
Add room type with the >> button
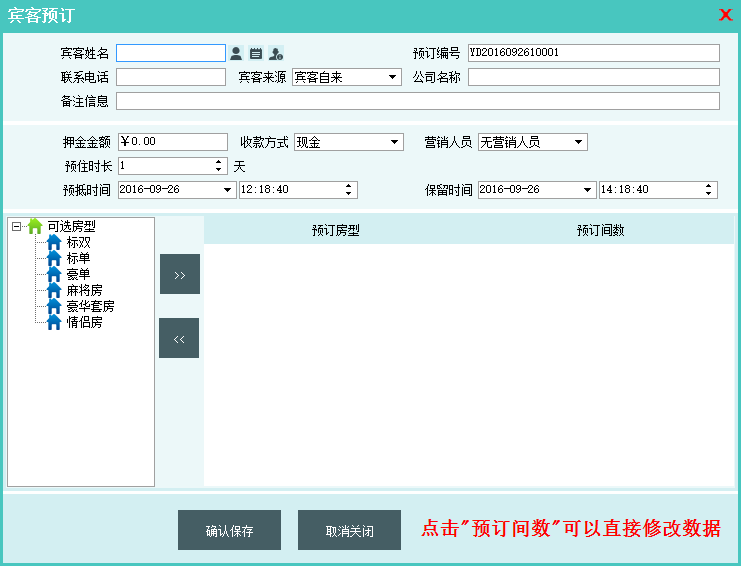pyautogui.click(x=179, y=274)
